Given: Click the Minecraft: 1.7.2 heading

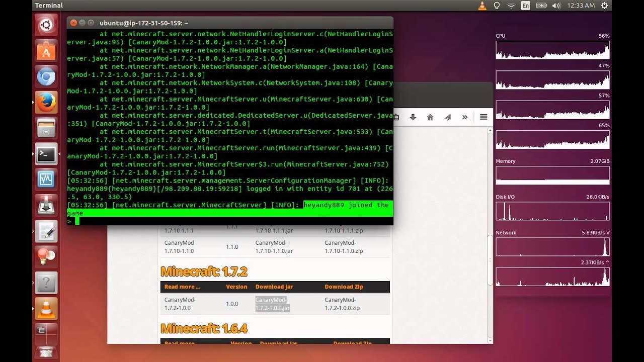Looking at the screenshot, I should [x=204, y=272].
